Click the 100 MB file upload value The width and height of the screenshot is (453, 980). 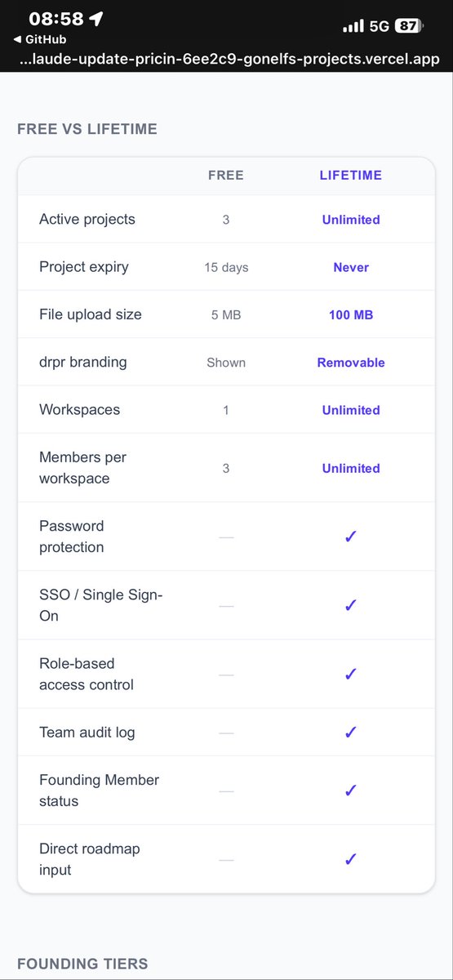click(351, 314)
